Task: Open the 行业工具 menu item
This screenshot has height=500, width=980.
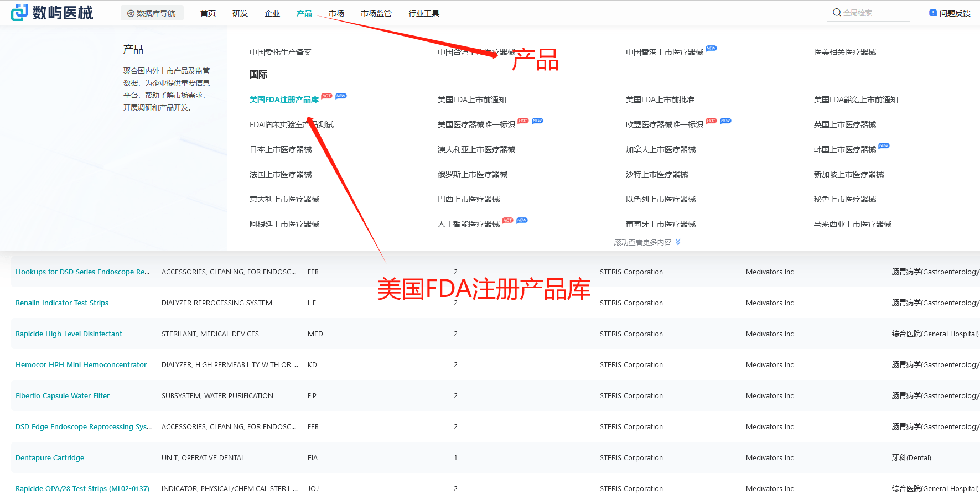Action: click(423, 13)
